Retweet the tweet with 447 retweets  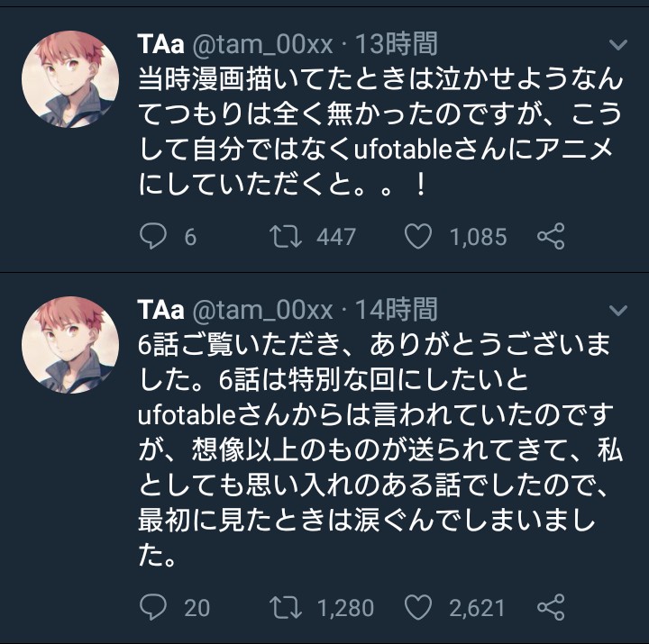click(288, 237)
